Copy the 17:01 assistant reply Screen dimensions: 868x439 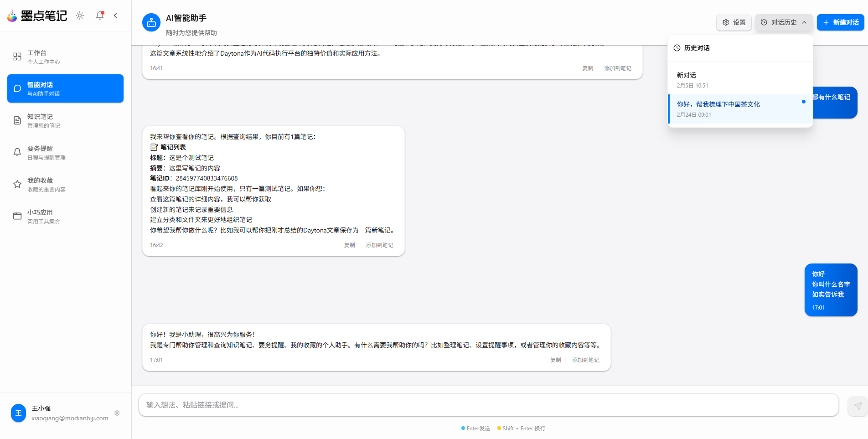555,360
